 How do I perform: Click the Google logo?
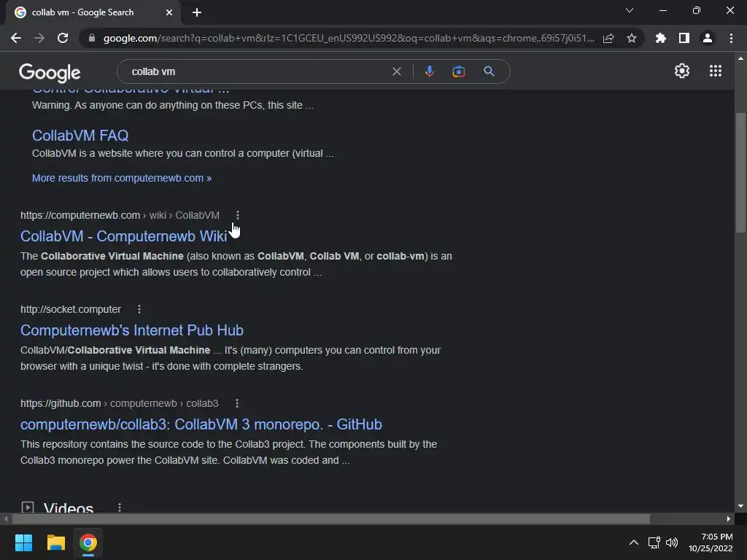[x=50, y=72]
